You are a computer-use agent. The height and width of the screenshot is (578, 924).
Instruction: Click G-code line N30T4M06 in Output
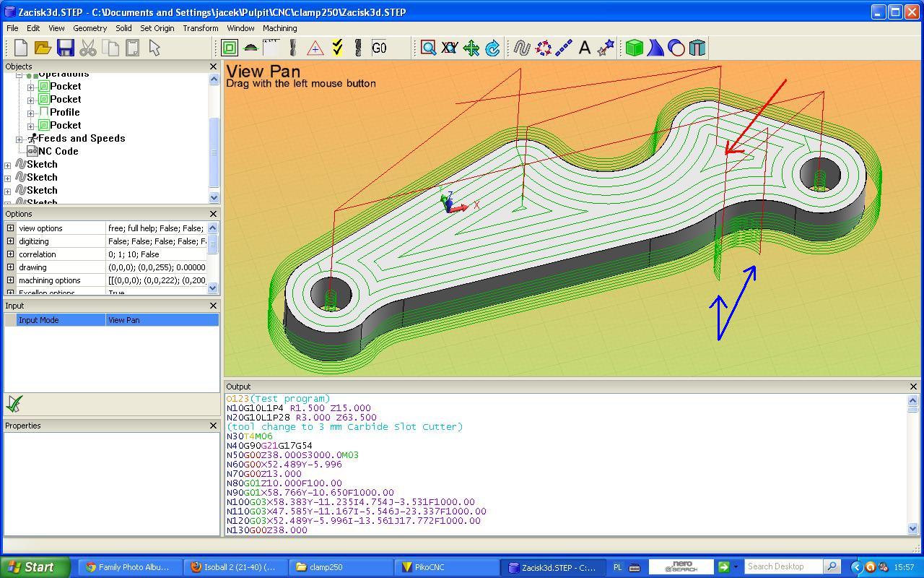tap(250, 436)
